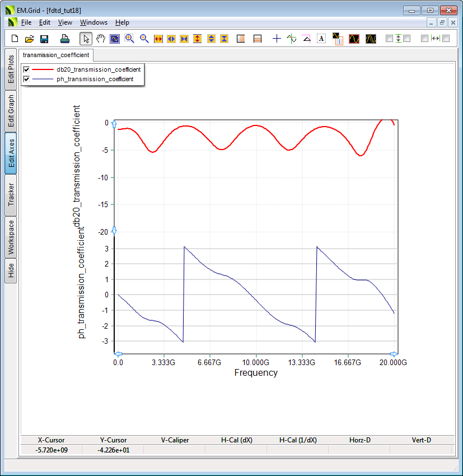Viewport: 463px width, 476px height.
Task: Select the transmission_coefficient tab
Action: [x=56, y=55]
